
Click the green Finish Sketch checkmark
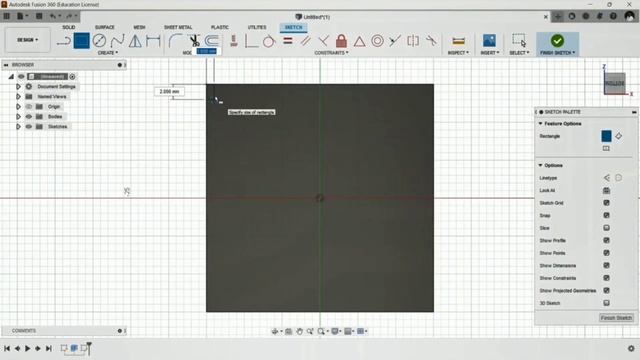557,40
